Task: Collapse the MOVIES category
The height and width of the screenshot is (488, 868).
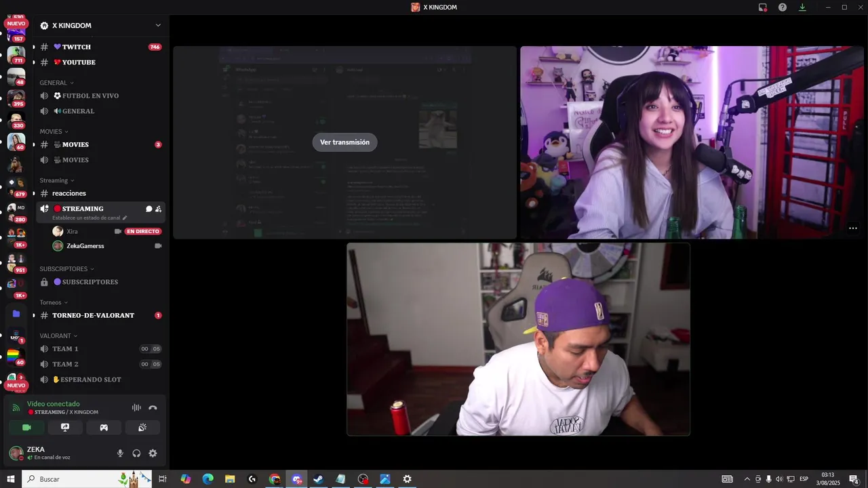Action: click(x=54, y=131)
